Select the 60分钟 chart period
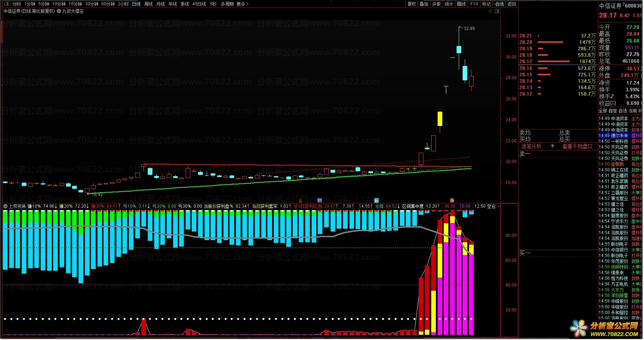This screenshot has width=644, height=340. click(x=108, y=4)
